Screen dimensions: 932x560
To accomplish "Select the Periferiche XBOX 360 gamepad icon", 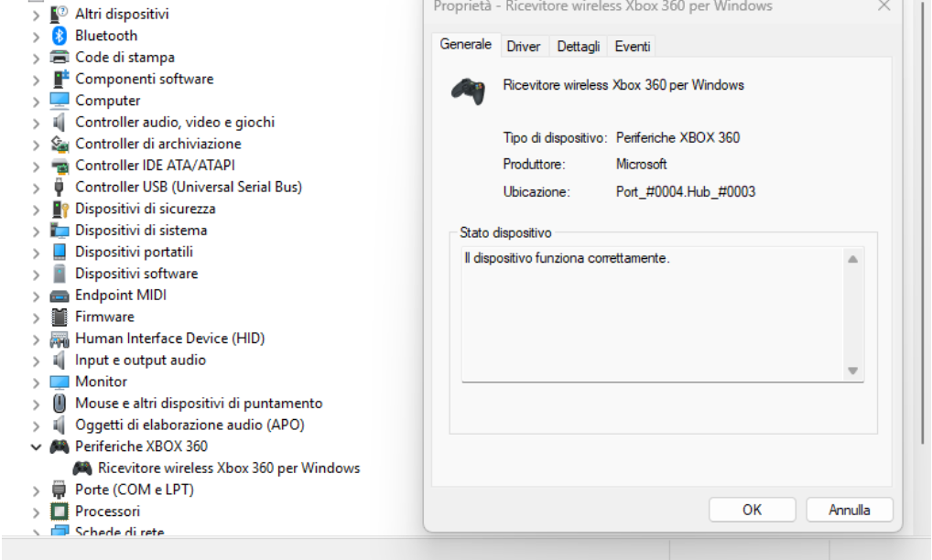I will 60,447.
